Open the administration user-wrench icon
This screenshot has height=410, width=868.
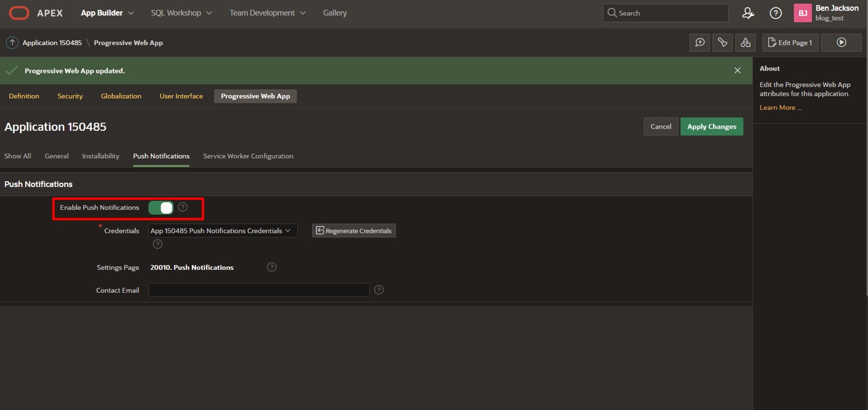point(748,13)
